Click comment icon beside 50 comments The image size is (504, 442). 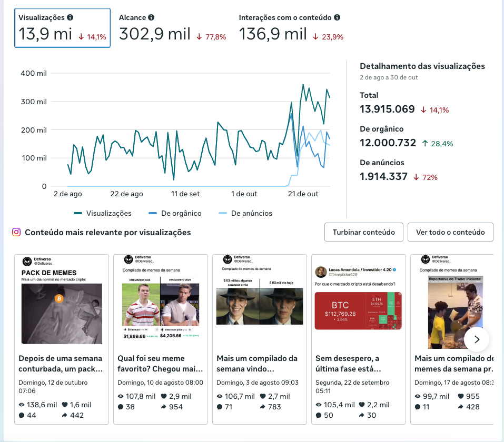pos(319,415)
